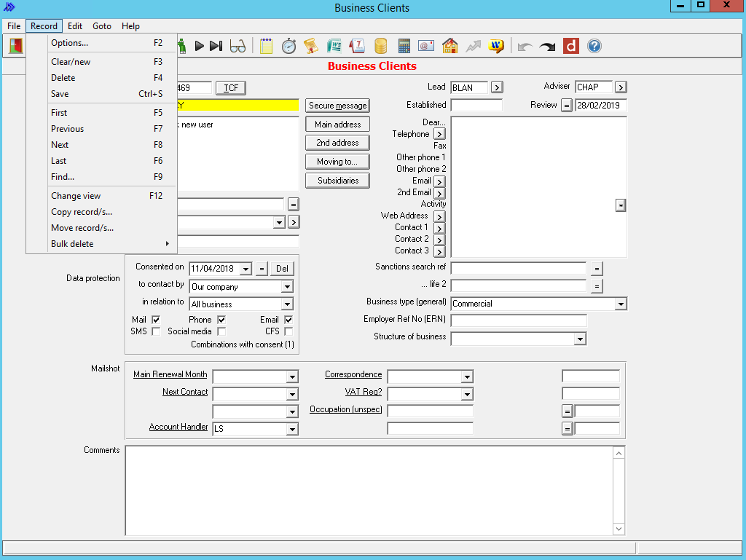Screen dimensions: 746x560
Task: Click the stopwatch timer icon
Action: point(288,46)
